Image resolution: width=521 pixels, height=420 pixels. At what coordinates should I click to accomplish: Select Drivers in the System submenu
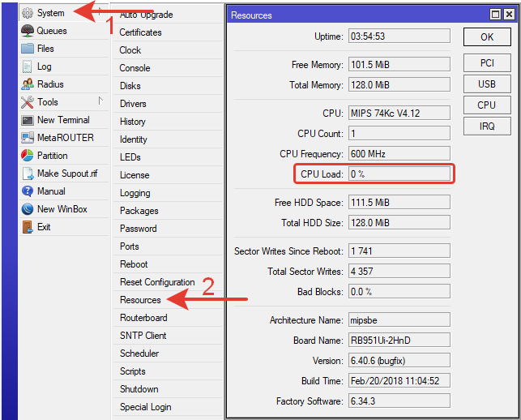coord(168,104)
